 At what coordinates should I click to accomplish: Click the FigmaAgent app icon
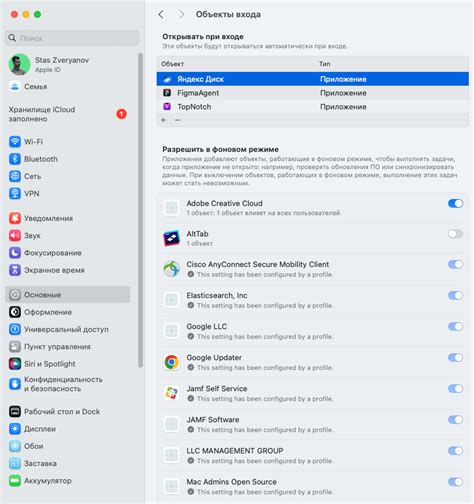[x=167, y=93]
